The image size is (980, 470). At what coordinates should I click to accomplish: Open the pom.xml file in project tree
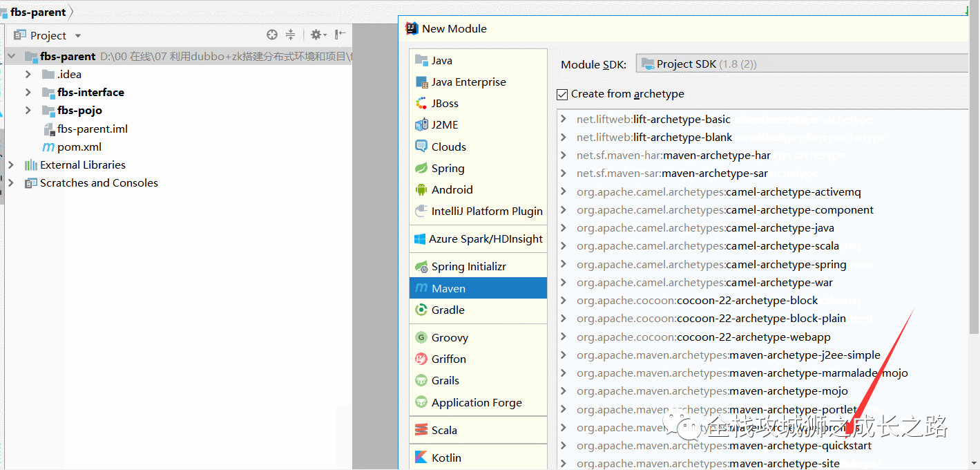[x=73, y=147]
